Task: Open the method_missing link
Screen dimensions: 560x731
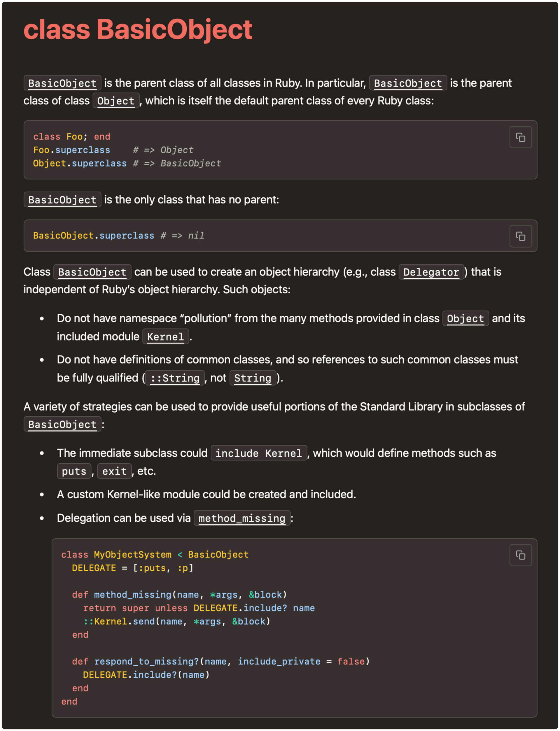Action: click(242, 518)
